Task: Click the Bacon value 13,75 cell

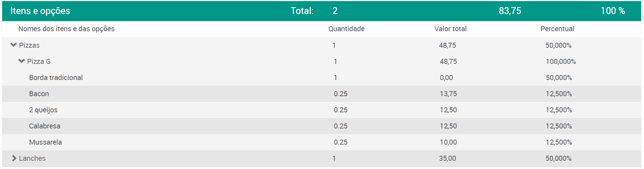Action: click(448, 94)
